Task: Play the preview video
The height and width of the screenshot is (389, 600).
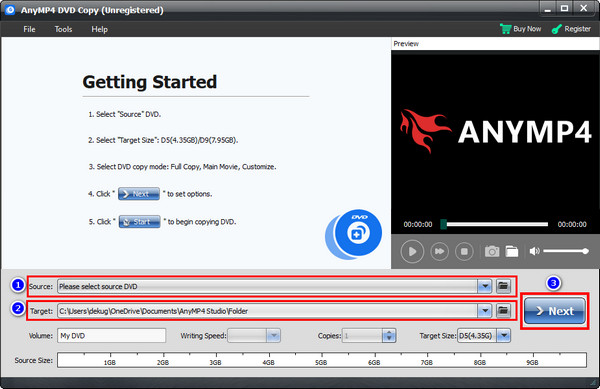Action: point(412,251)
